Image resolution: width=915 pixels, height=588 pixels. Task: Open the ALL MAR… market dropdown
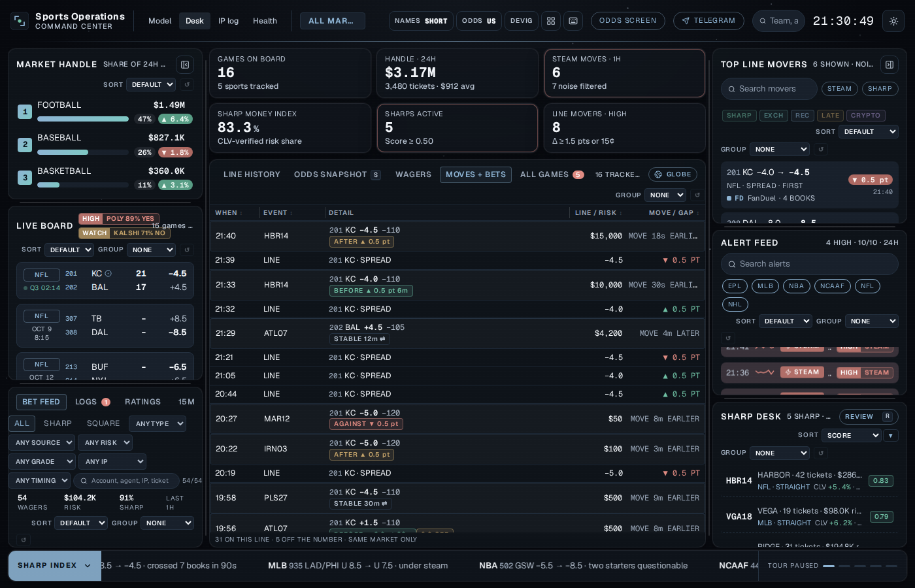333,21
